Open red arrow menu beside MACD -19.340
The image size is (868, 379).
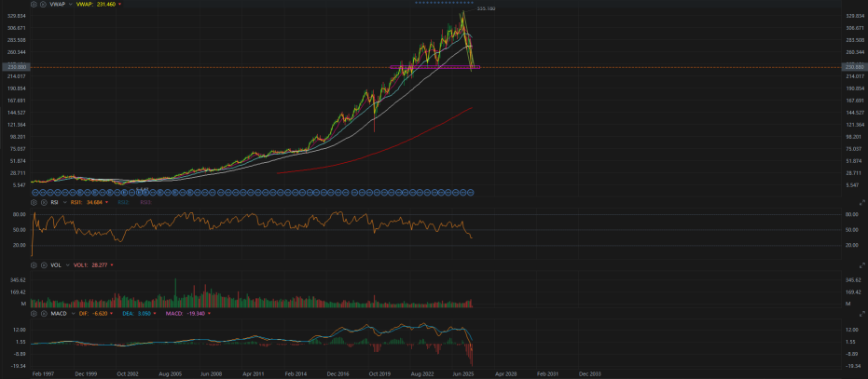(x=209, y=313)
